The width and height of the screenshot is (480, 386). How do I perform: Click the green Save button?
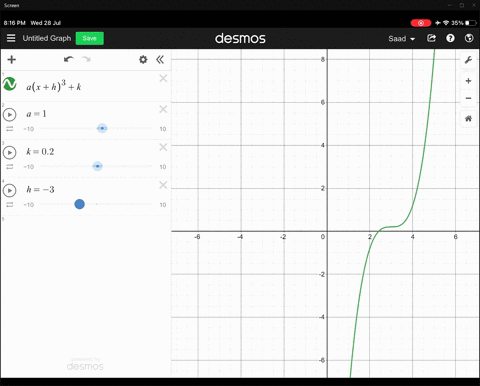pos(90,38)
